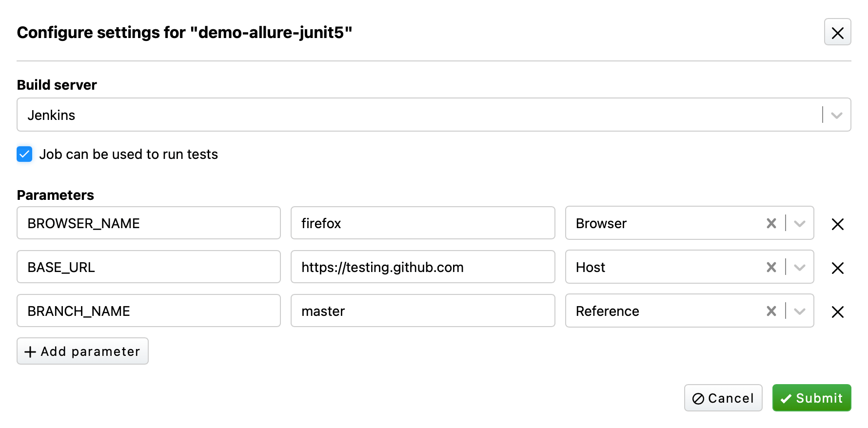Remove the BRANCH_NAME parameter row
The image size is (868, 428).
click(837, 312)
